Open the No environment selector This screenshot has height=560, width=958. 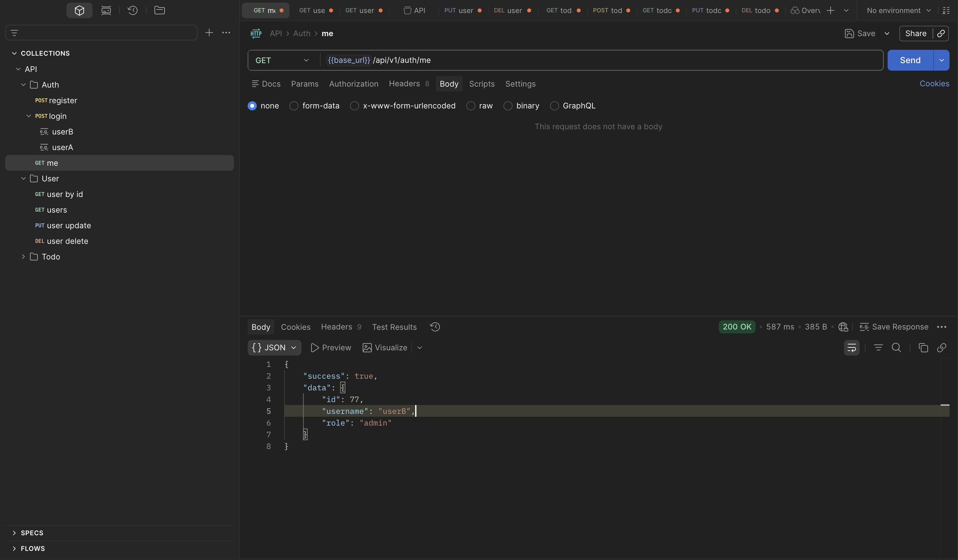click(899, 11)
